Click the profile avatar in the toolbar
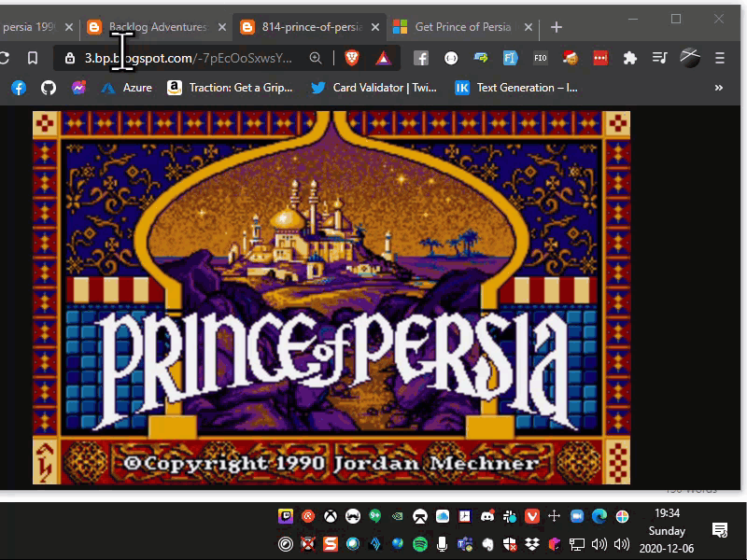Image resolution: width=747 pixels, height=560 pixels. (690, 58)
